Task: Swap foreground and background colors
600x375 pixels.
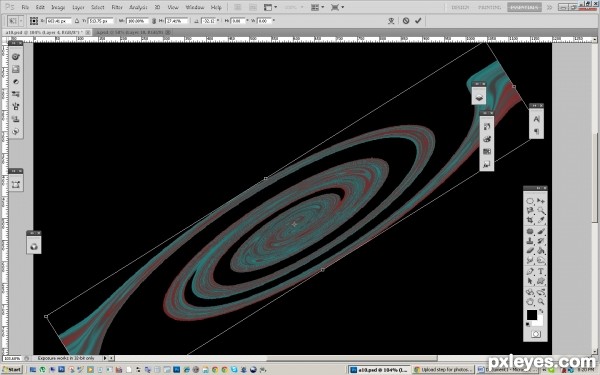Action: tap(541, 312)
